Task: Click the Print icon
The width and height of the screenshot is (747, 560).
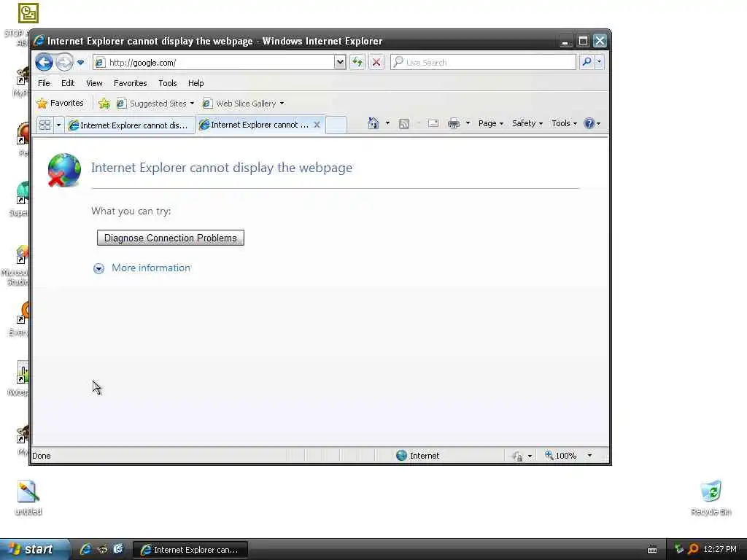Action: (454, 123)
